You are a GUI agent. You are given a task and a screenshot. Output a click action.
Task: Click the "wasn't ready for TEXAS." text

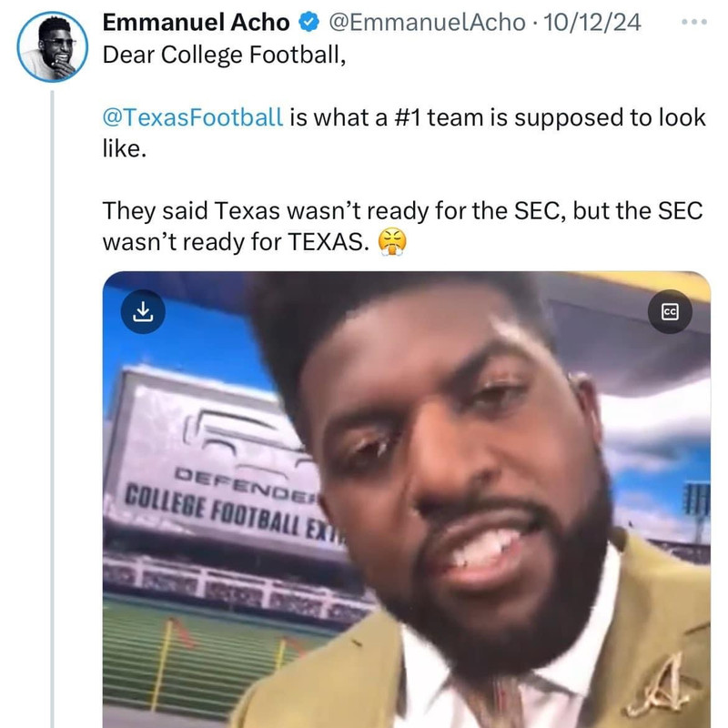(238, 242)
